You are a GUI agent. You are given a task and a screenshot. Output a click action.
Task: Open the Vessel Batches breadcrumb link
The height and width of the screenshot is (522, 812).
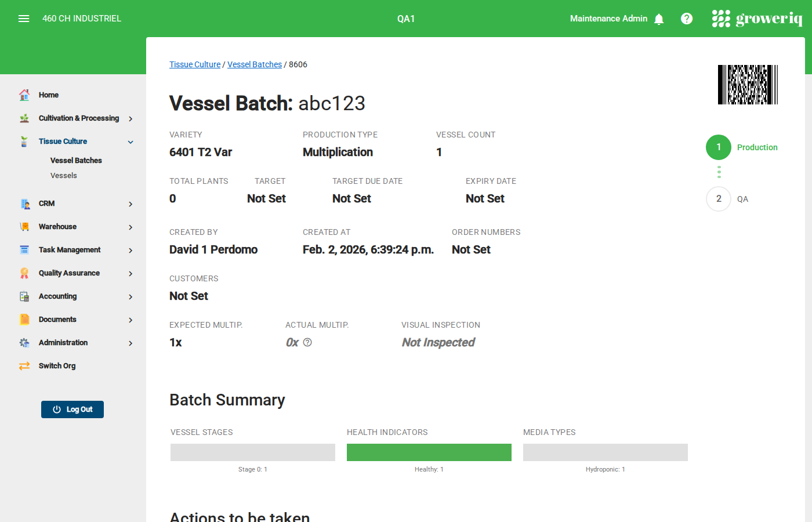tap(255, 64)
